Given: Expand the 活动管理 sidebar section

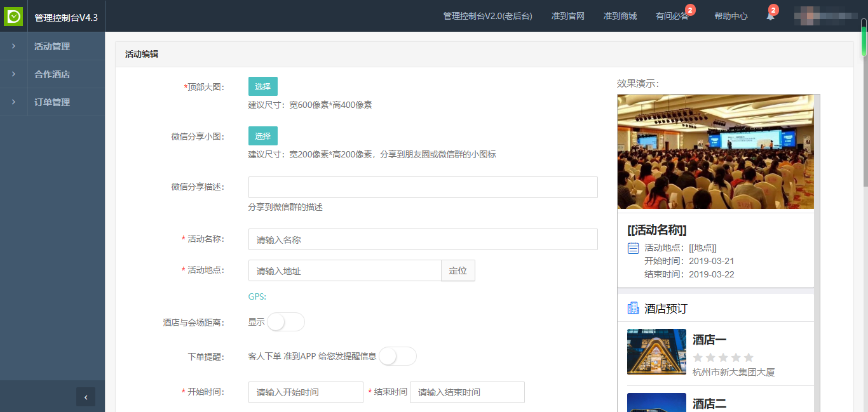Looking at the screenshot, I should coord(52,46).
